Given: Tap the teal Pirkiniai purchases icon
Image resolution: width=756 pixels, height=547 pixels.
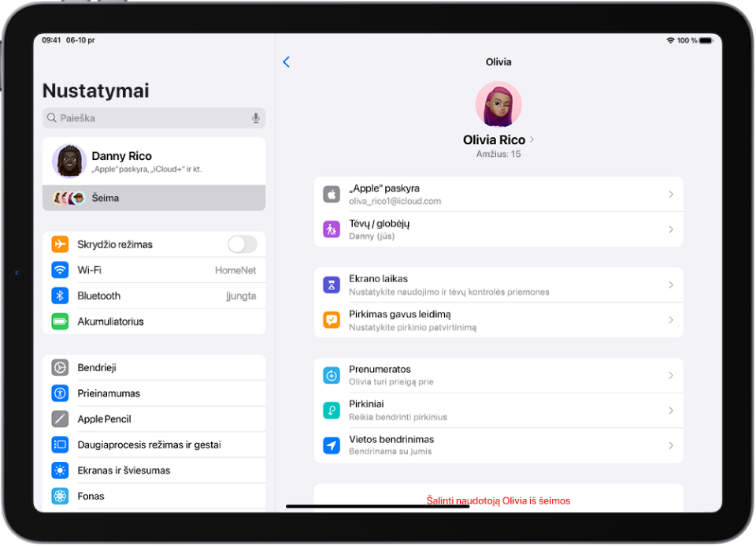Looking at the screenshot, I should [x=332, y=411].
